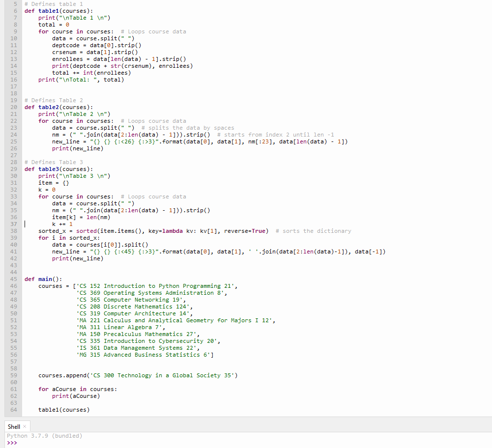Close the Shell pane
This screenshot has height=448, width=492.
click(x=26, y=426)
